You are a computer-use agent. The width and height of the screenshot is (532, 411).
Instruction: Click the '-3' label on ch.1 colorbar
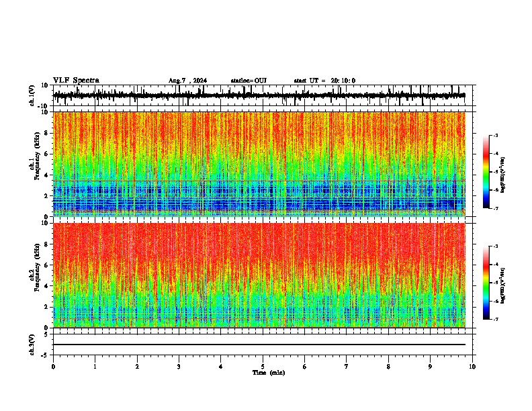tap(495, 136)
